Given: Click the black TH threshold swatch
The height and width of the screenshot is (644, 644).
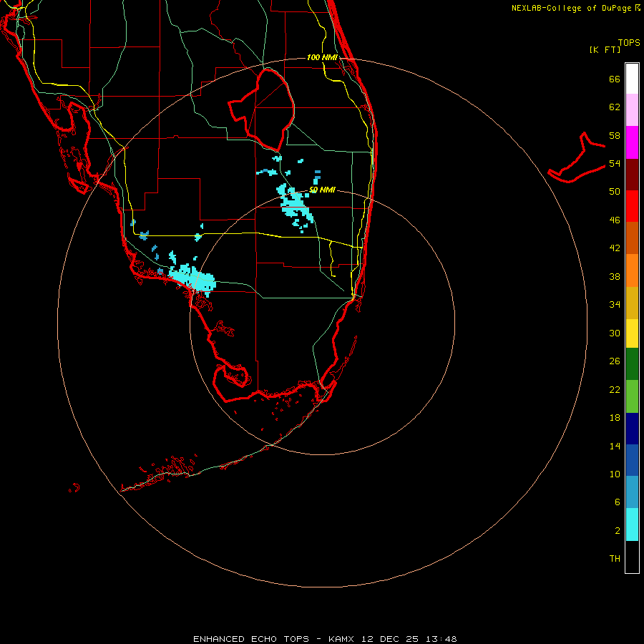Looking at the screenshot, I should point(632,557).
